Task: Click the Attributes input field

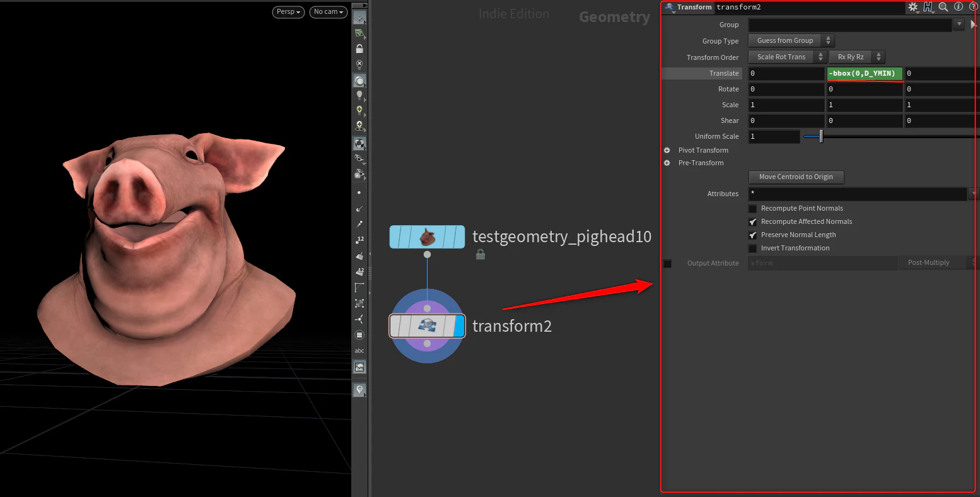Action: click(858, 194)
